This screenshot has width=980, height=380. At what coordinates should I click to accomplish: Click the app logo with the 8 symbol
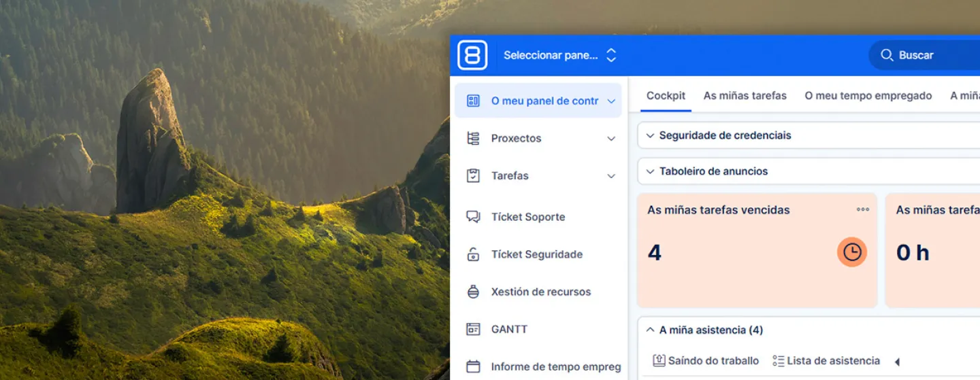[x=472, y=55]
